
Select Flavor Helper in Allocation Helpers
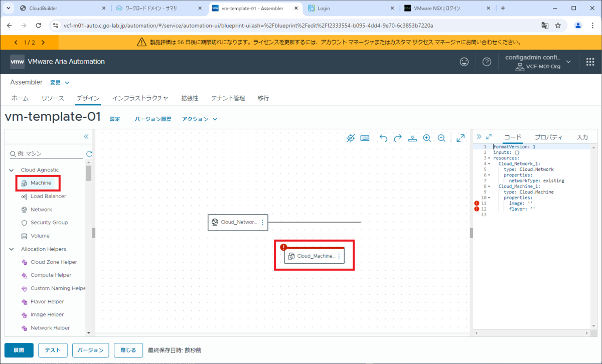point(47,301)
